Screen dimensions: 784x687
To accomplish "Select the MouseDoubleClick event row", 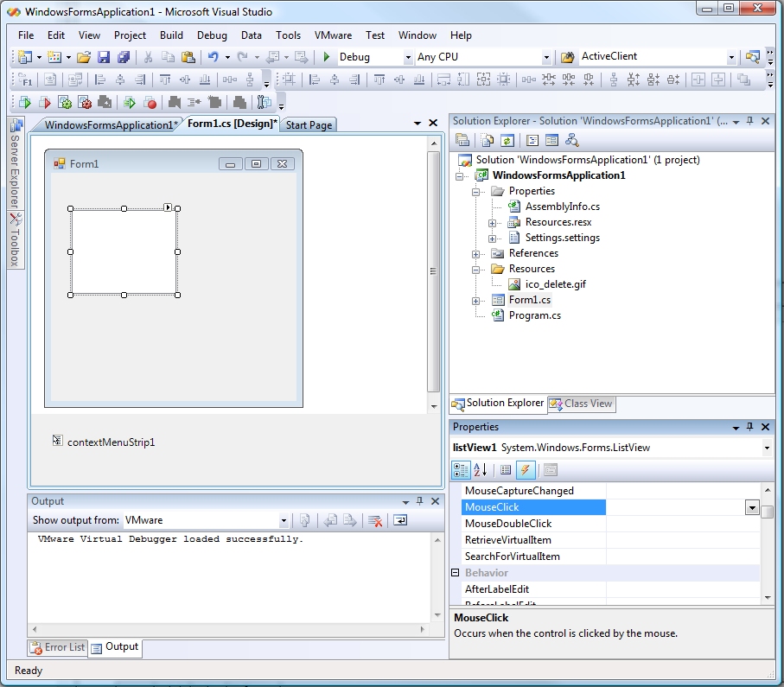I will tap(508, 524).
